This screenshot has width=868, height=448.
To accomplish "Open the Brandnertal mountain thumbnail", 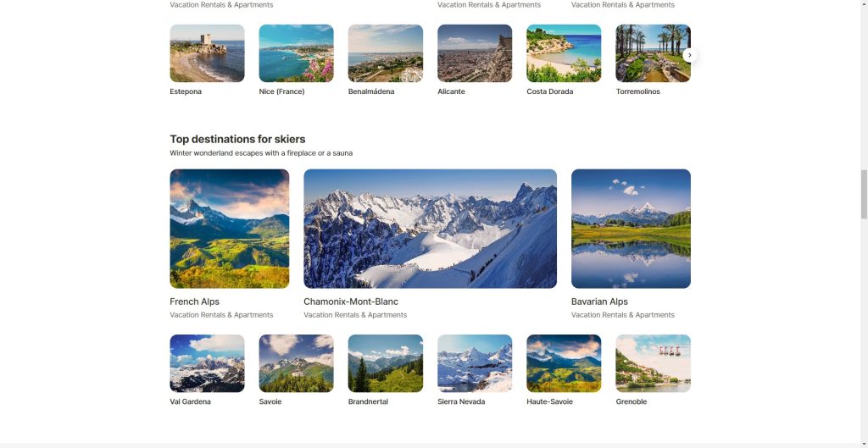I will click(x=386, y=363).
